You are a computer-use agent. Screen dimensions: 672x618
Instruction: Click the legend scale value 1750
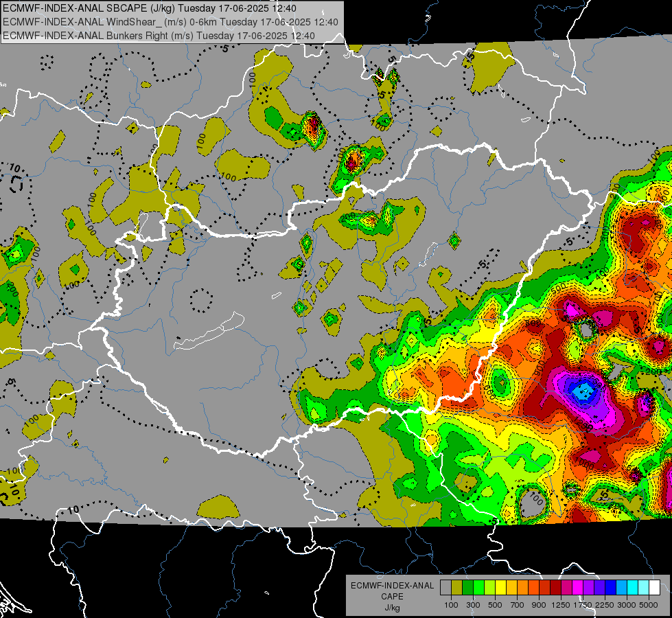point(583,605)
